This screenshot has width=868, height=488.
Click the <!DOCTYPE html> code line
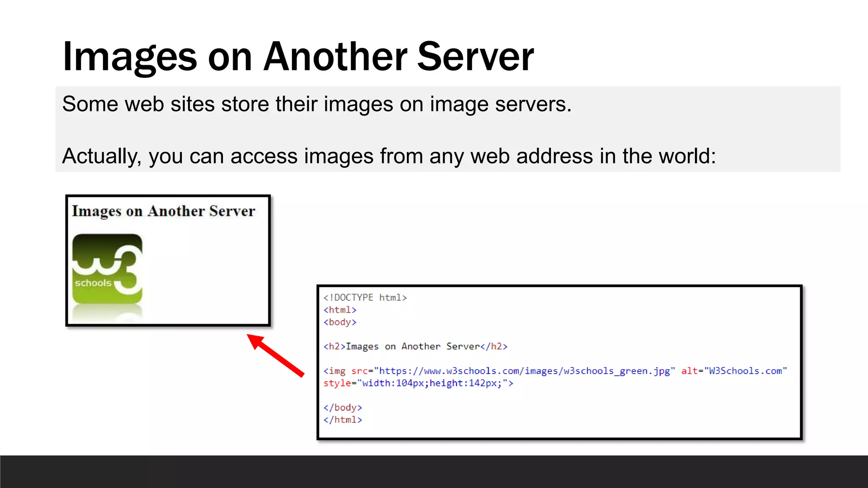coord(365,298)
